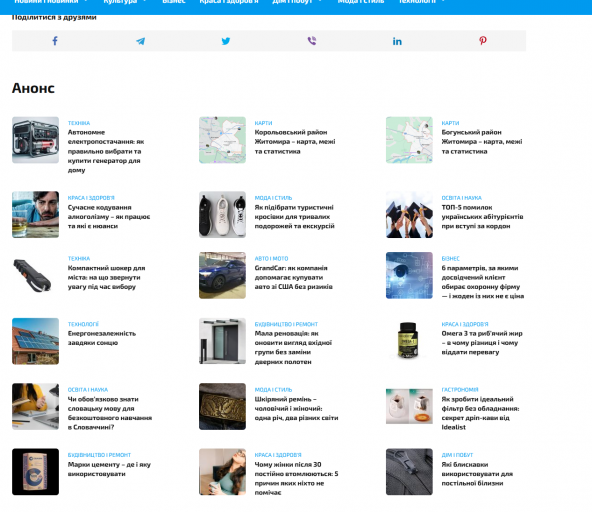This screenshot has height=512, width=592.
Task: Click КРАСА І ЗДОРОВ'Я tag above Чому жінки
Action: (278, 455)
